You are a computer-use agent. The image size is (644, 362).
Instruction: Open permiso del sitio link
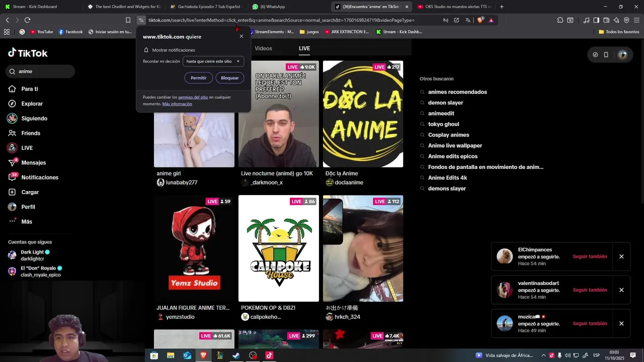193,97
